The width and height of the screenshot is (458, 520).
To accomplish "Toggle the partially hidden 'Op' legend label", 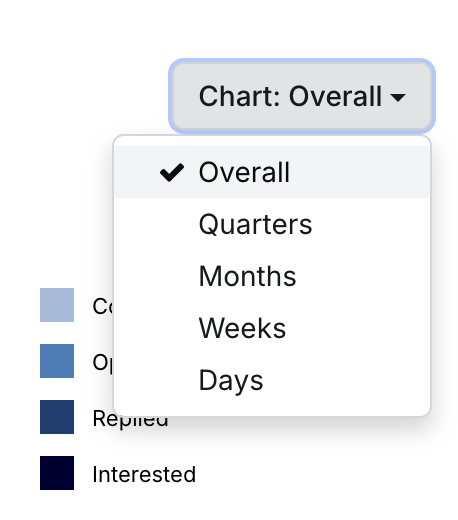I will pyautogui.click(x=103, y=363).
